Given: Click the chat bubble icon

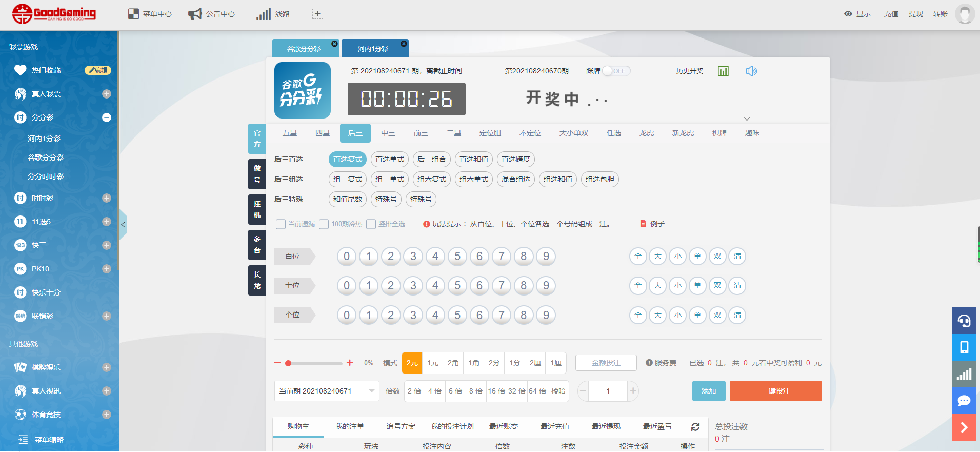Looking at the screenshot, I should pyautogui.click(x=964, y=401).
